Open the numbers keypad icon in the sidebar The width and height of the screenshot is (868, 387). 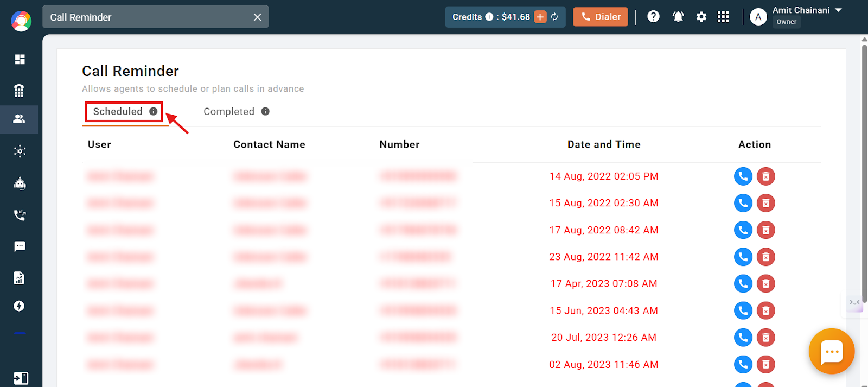click(x=20, y=91)
